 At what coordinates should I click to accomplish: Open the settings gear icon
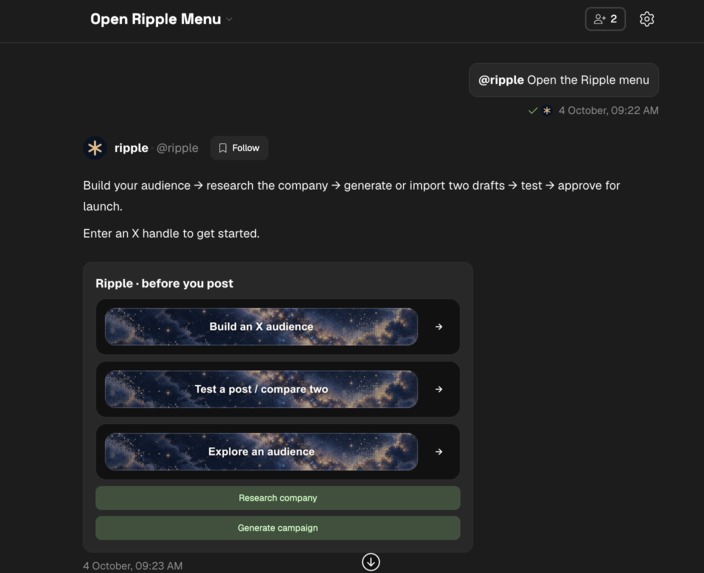coord(647,19)
